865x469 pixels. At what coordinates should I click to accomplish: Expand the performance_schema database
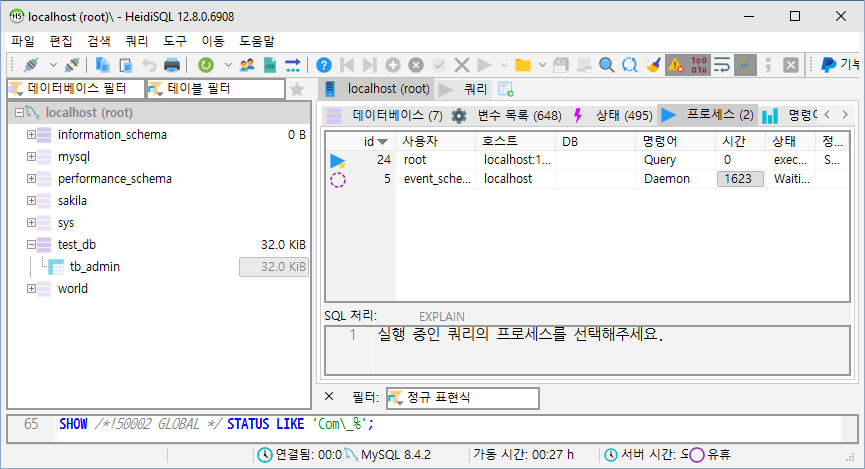click(31, 179)
